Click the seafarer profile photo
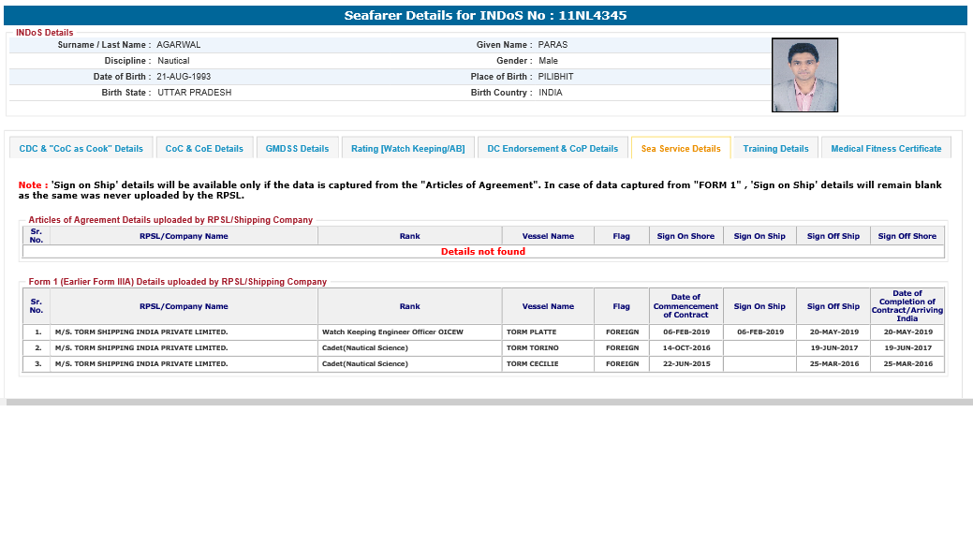The height and width of the screenshot is (560, 973). point(804,75)
